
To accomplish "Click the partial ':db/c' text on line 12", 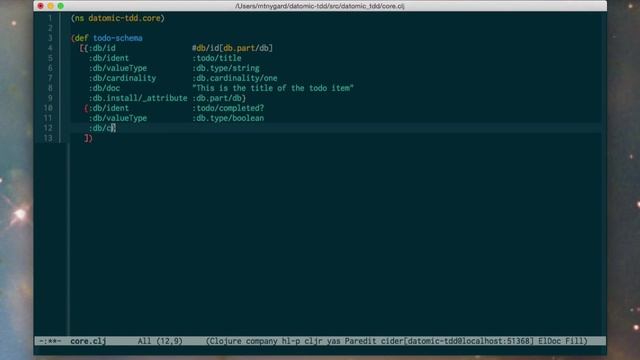I will [x=100, y=128].
